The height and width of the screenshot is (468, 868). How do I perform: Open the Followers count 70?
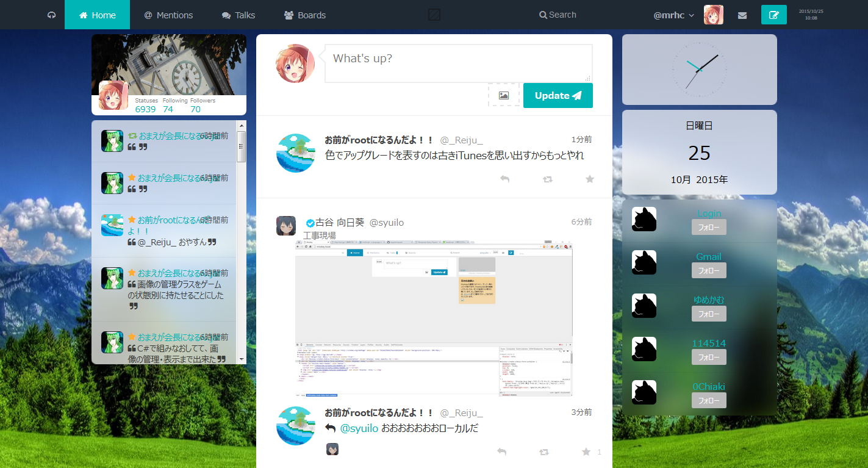(x=203, y=105)
